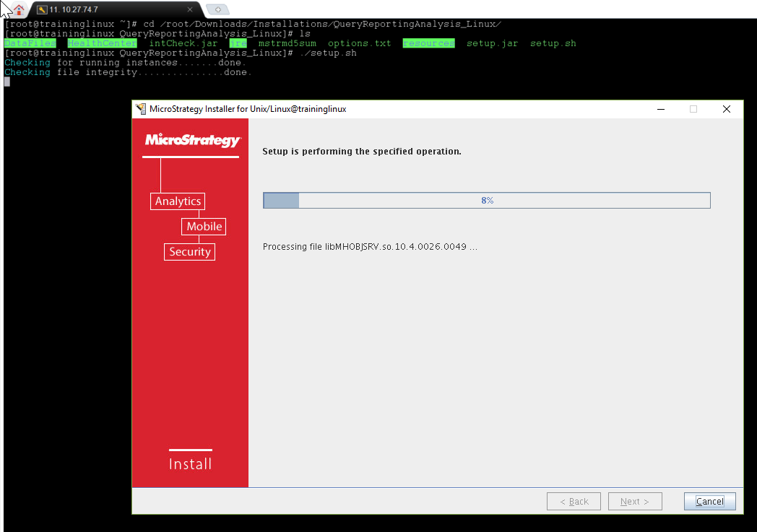Click the home icon in tab bar
This screenshot has height=532, width=757.
coord(19,9)
